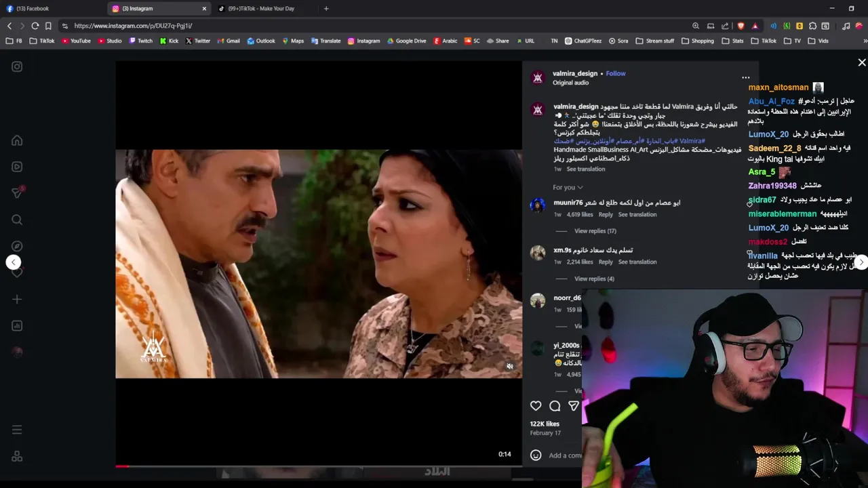Open the Explore compass icon in sidebar
Viewport: 868px width, 488px height.
(x=17, y=246)
